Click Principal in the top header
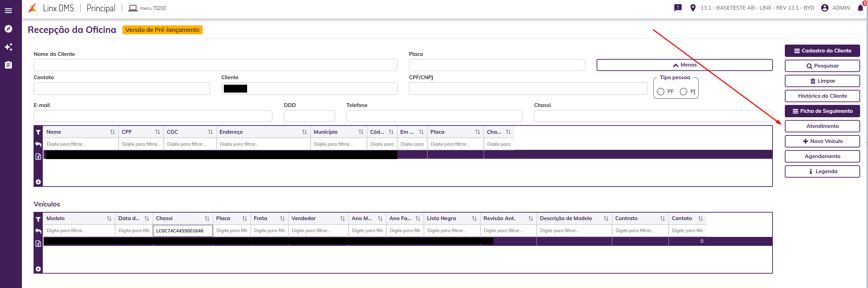This screenshot has height=288, width=868. point(101,8)
